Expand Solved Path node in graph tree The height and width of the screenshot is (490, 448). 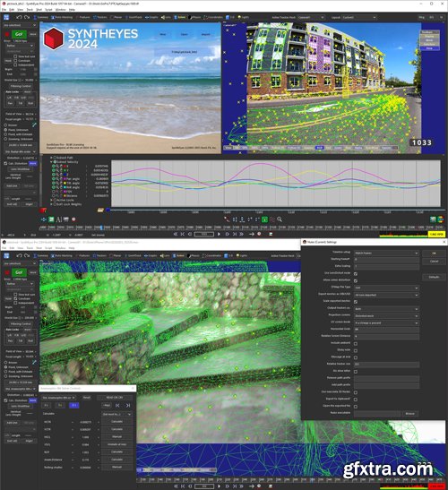(52, 158)
